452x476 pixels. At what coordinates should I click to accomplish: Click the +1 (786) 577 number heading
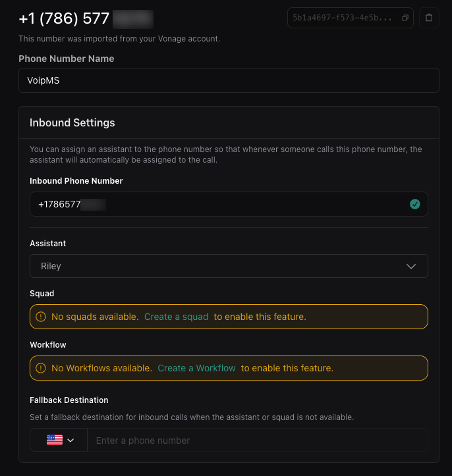(x=64, y=18)
